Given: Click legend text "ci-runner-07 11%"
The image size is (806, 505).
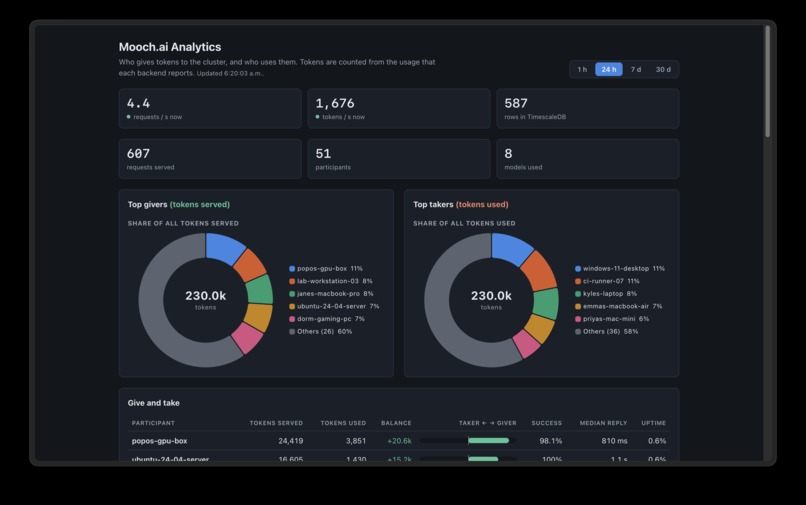Looking at the screenshot, I should [611, 281].
